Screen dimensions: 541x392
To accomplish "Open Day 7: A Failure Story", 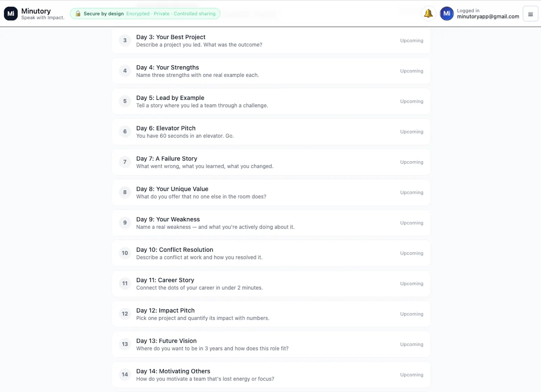I will pyautogui.click(x=271, y=162).
